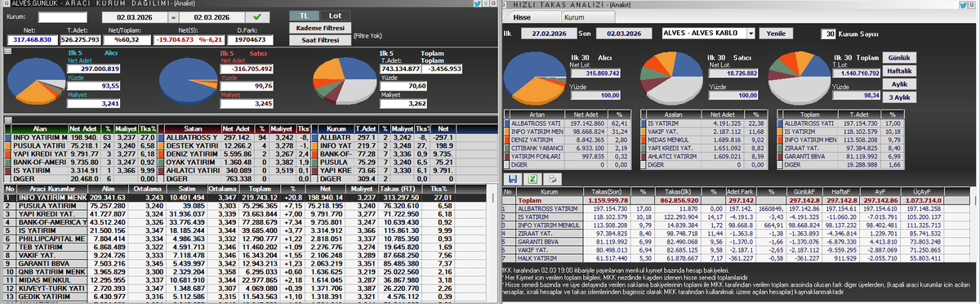Viewport: 980px width, 304px height.
Task: Open the ALVES - ALVES KABLO stock dropdown
Action: [751, 34]
